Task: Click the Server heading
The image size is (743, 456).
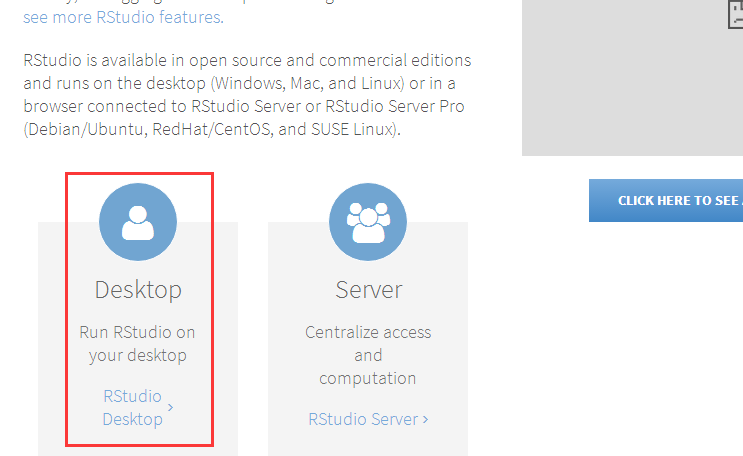Action: point(369,290)
